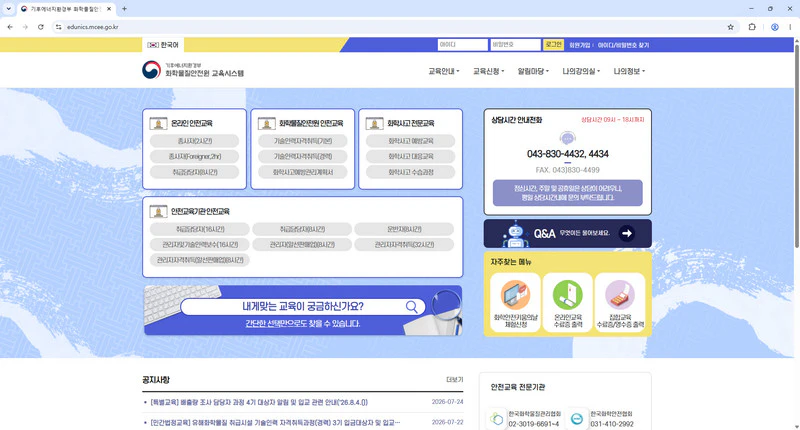Image resolution: width=800 pixels, height=430 pixels.
Task: Select 종사자(2시간) online course
Action: tap(194, 141)
